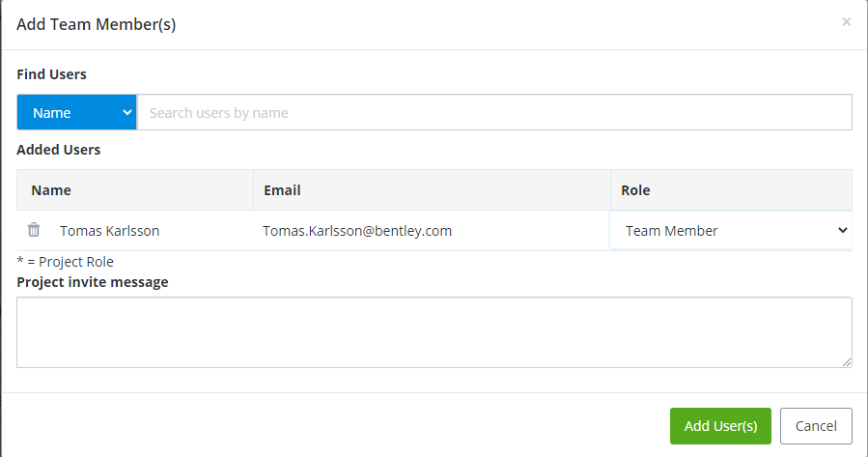Image resolution: width=868 pixels, height=457 pixels.
Task: Select the Tomas.Karlsson@bentley.com email cell
Action: [x=357, y=231]
